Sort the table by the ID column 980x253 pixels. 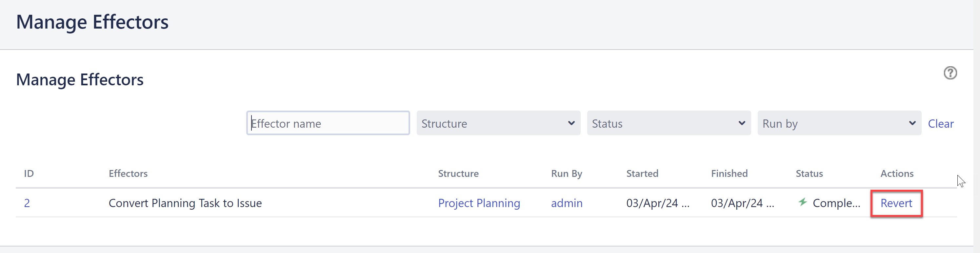(29, 173)
